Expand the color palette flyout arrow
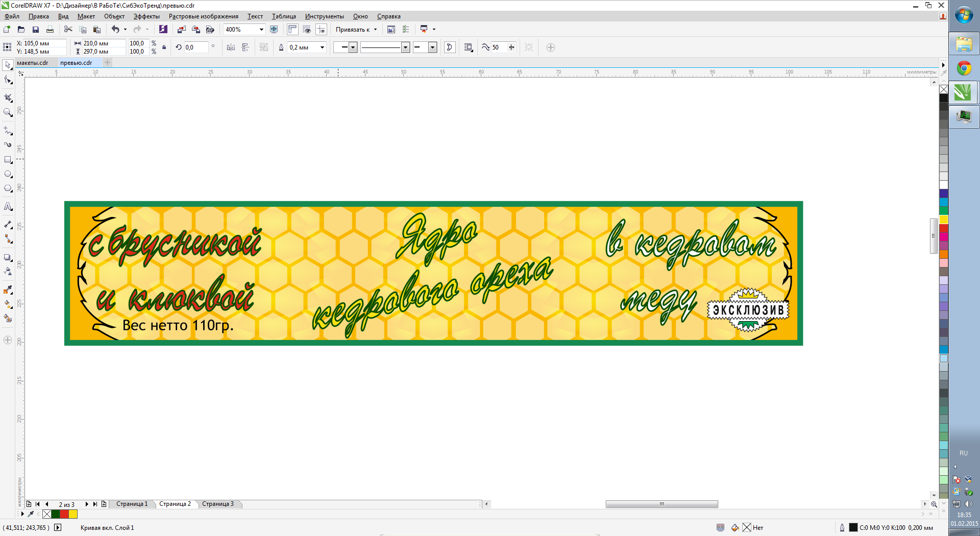This screenshot has height=536, width=980. (943, 65)
